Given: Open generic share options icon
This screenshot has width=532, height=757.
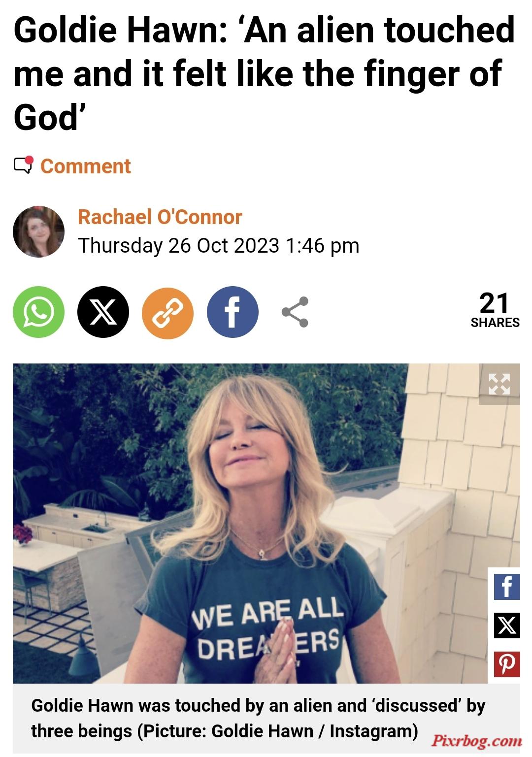Looking at the screenshot, I should click(295, 312).
